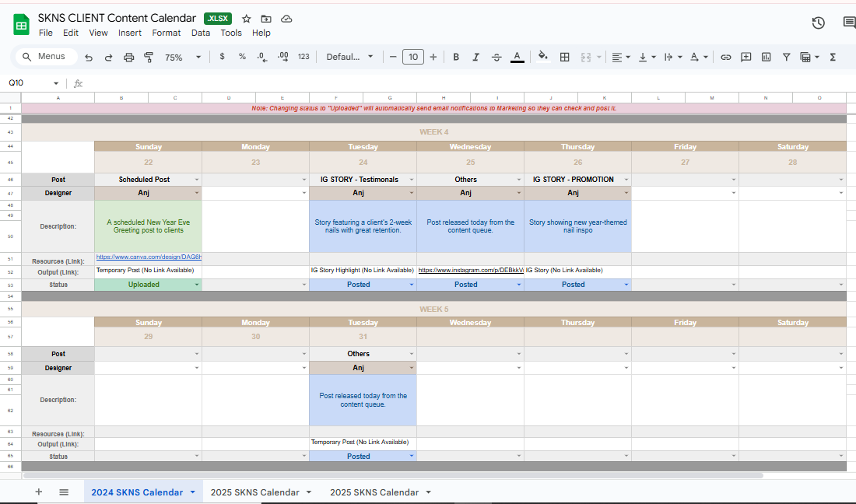Click the add new sheet plus button
Image resolution: width=856 pixels, height=504 pixels.
39,492
